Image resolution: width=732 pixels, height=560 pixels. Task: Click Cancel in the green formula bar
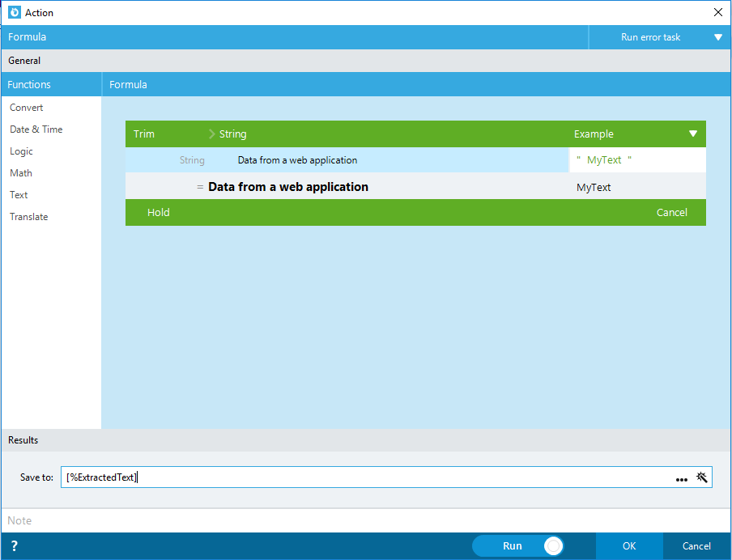(x=672, y=212)
